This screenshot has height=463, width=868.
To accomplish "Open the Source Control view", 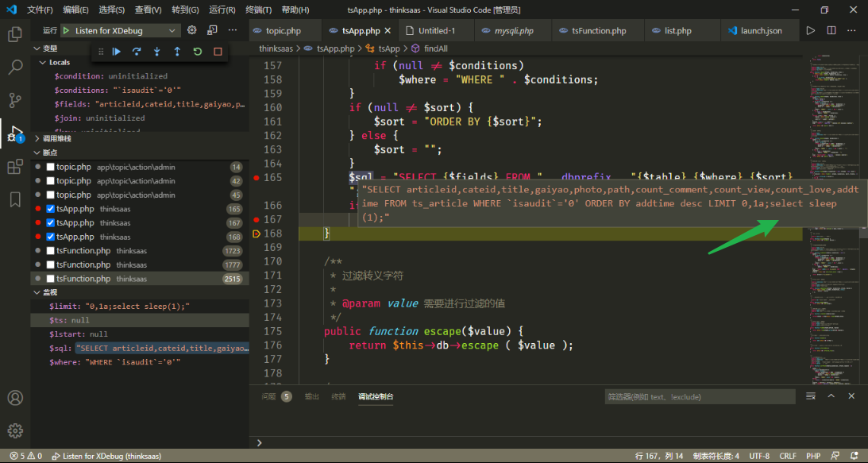I will tap(15, 100).
